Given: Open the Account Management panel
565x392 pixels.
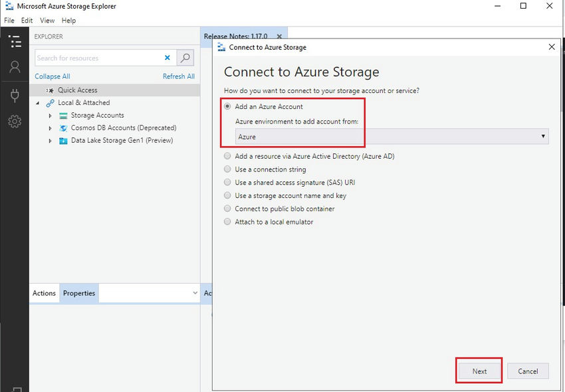Looking at the screenshot, I should [x=15, y=66].
